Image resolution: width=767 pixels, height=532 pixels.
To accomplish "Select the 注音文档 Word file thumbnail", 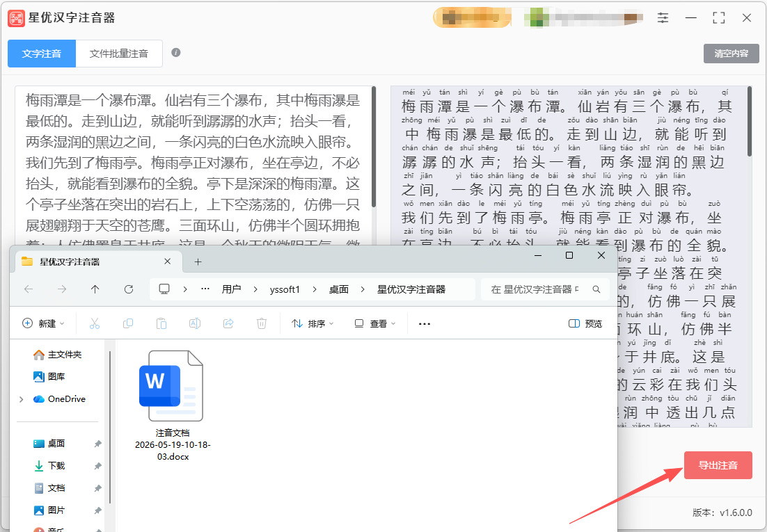I will [171, 386].
